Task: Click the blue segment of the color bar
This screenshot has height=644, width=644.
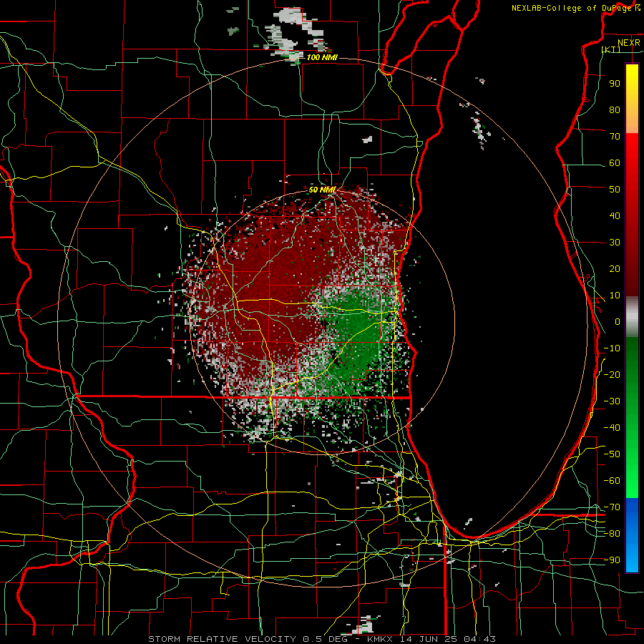Action: tap(632, 535)
